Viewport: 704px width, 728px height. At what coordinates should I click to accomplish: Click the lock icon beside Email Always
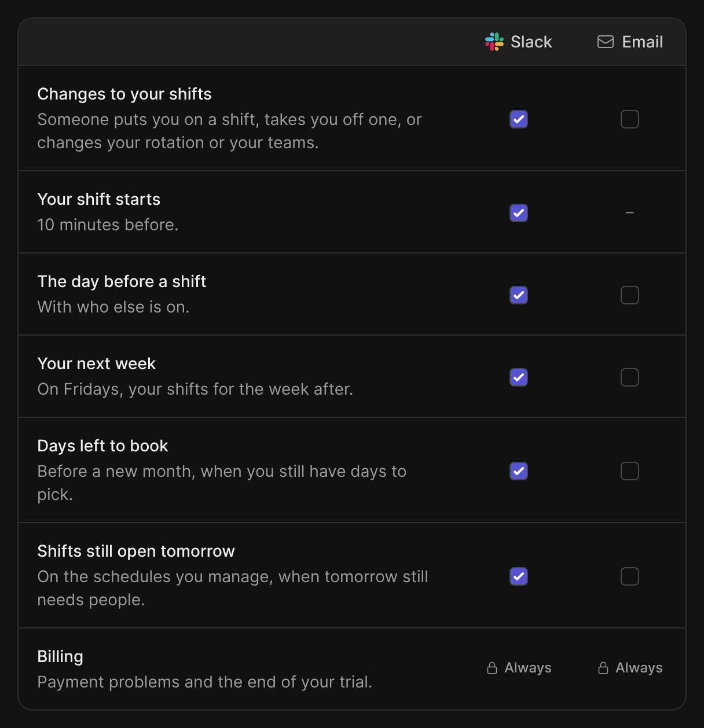(x=603, y=668)
